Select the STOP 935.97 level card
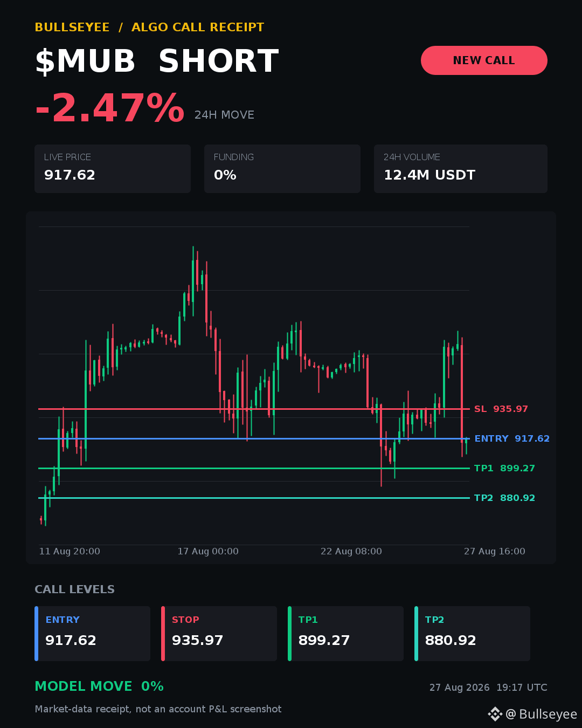The image size is (582, 728). point(219,634)
